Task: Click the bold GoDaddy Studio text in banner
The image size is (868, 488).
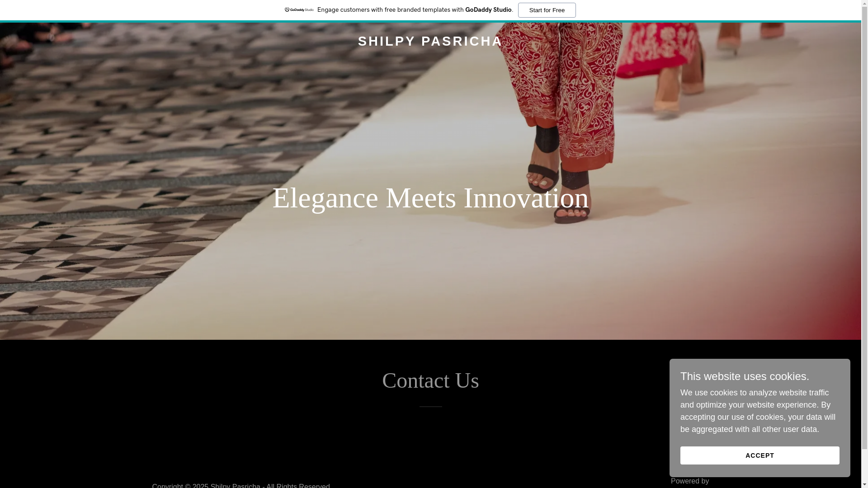Action: [x=488, y=10]
